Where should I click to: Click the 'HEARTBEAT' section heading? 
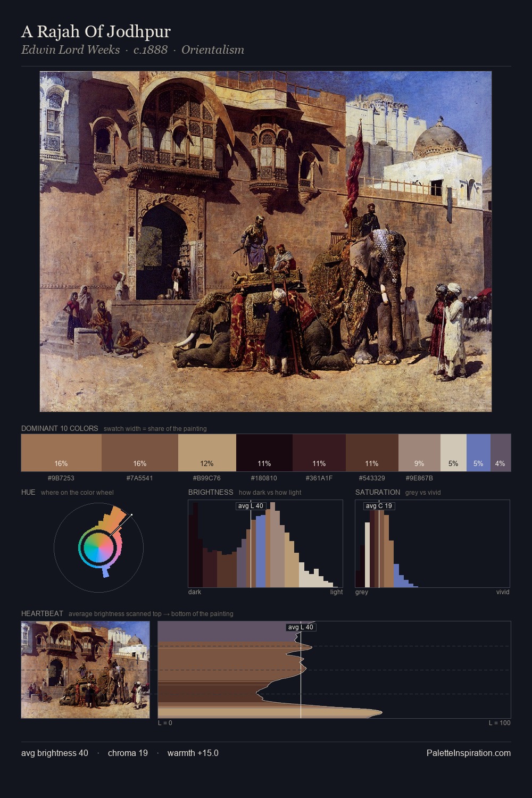click(x=42, y=613)
